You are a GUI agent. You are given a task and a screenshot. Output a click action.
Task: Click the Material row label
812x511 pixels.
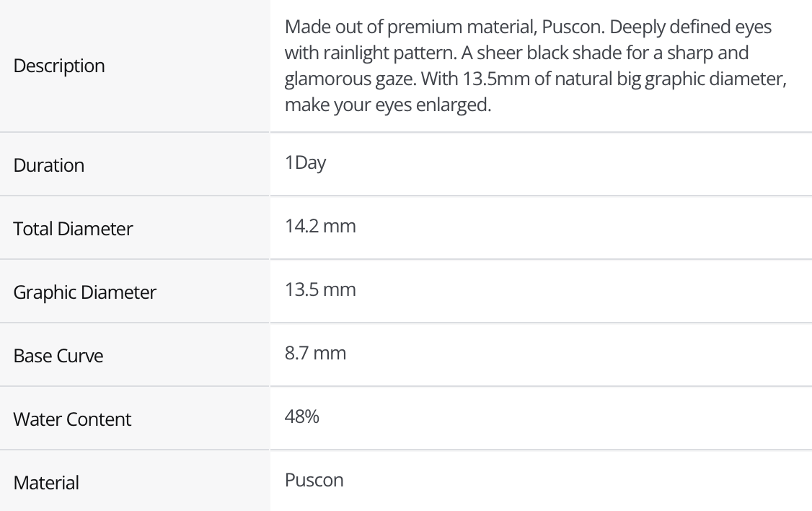46,482
